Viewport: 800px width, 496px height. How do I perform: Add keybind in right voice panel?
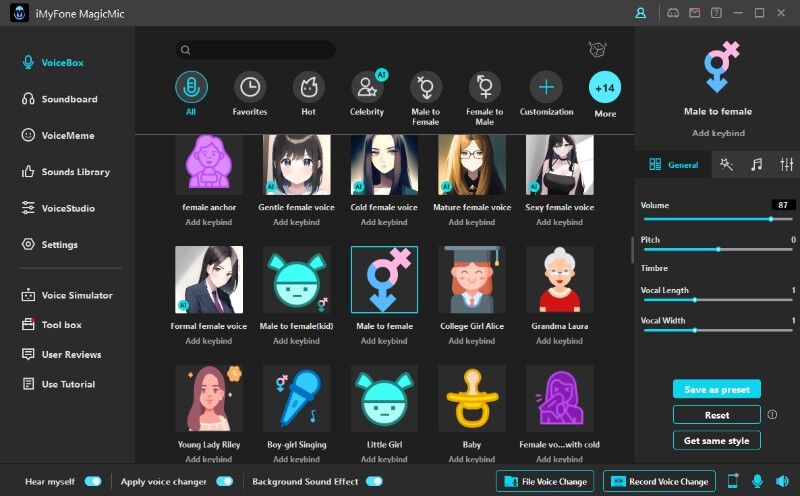(718, 133)
